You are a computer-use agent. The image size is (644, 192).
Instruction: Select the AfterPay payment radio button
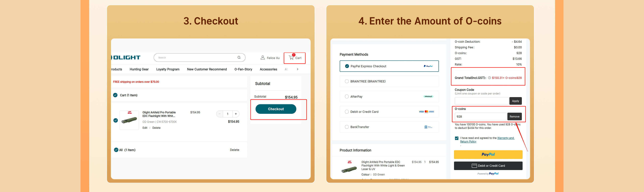coord(346,97)
